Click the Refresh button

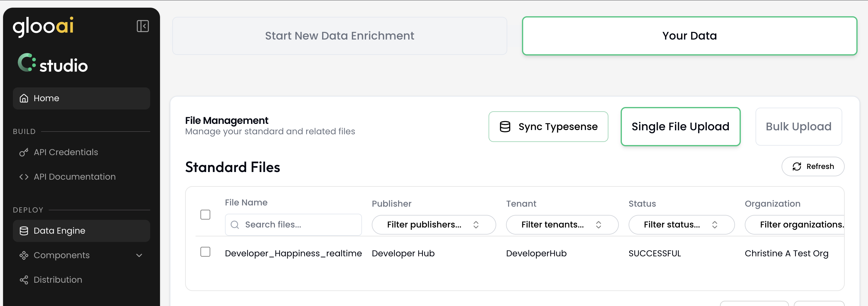pyautogui.click(x=813, y=166)
